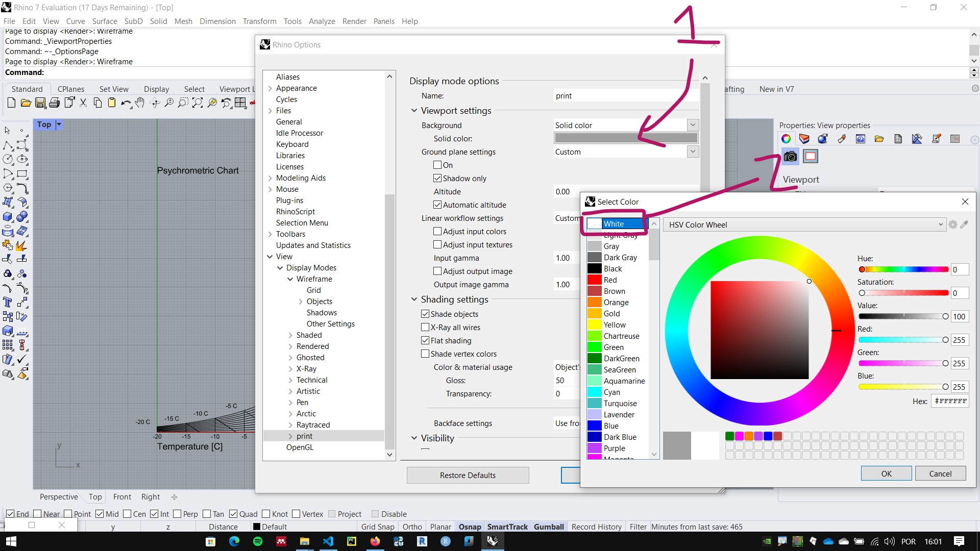The height and width of the screenshot is (551, 980).
Task: Click the Text tool icon in left toolbar
Action: coord(8,303)
